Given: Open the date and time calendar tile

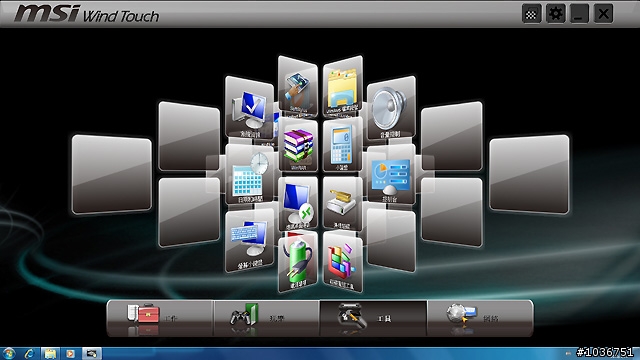Looking at the screenshot, I should (249, 175).
